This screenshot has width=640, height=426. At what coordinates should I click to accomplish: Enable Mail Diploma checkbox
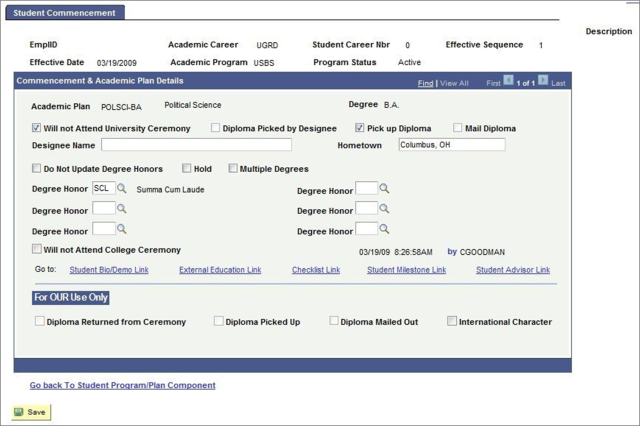pyautogui.click(x=458, y=128)
